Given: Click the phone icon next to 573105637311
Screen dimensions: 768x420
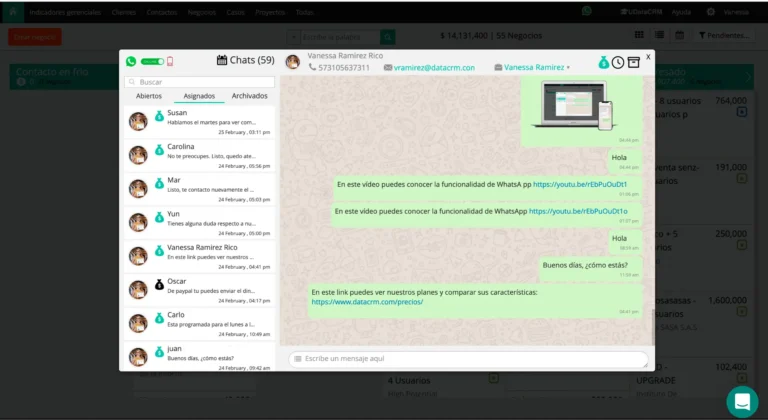Looking at the screenshot, I should tap(312, 67).
